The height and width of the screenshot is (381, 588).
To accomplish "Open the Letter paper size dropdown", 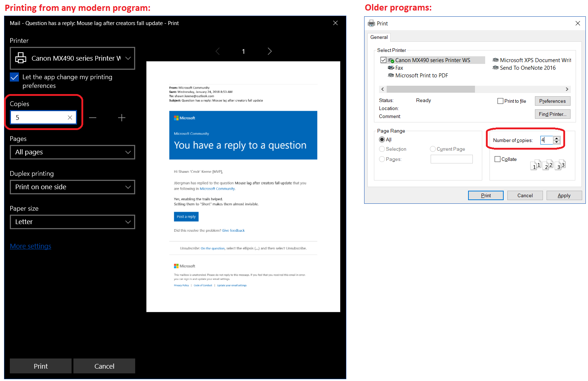I will pyautogui.click(x=72, y=222).
